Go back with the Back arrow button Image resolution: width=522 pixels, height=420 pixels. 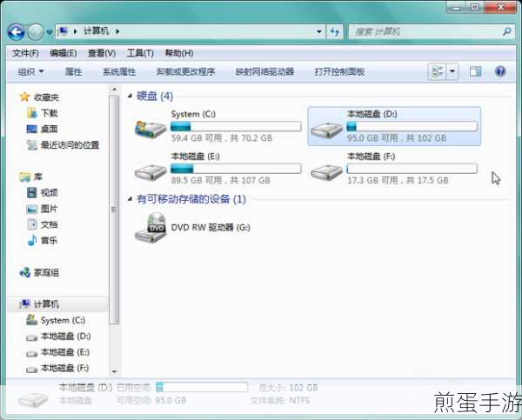16,32
